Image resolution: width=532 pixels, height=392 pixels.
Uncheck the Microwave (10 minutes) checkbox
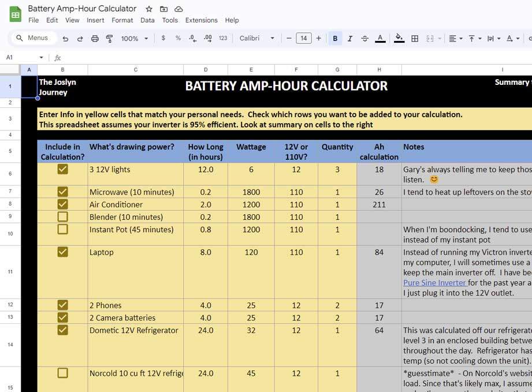(x=62, y=192)
